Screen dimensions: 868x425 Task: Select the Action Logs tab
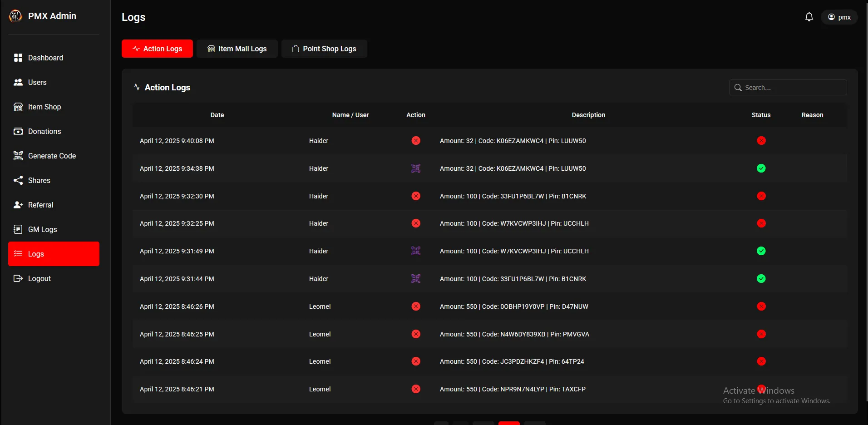click(x=157, y=49)
